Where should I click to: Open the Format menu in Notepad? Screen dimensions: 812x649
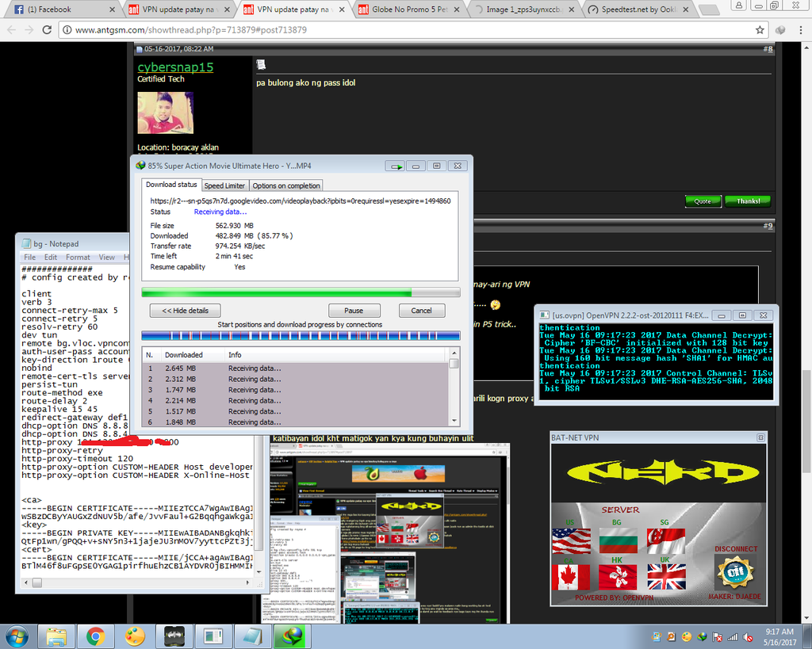point(78,257)
